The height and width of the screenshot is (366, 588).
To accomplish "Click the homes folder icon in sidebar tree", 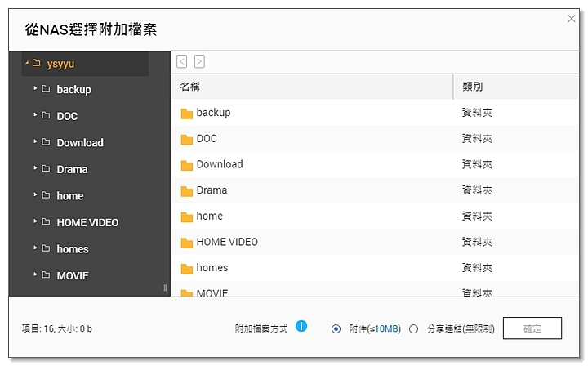I will pyautogui.click(x=46, y=248).
